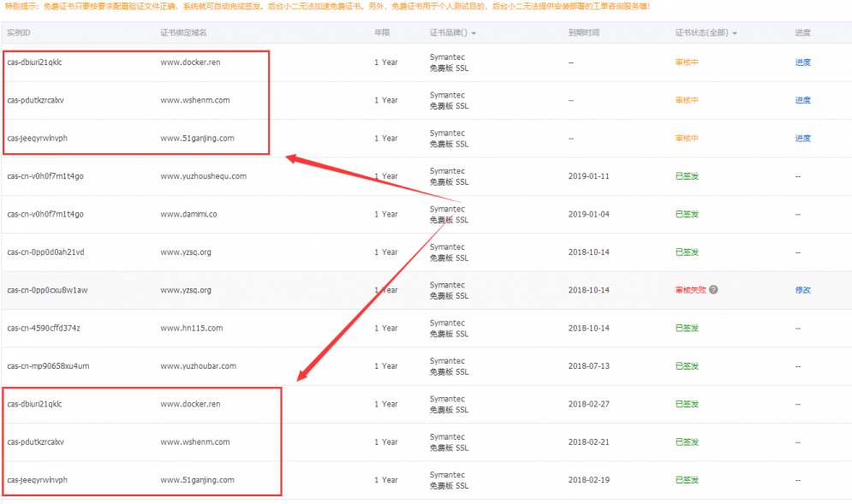Click instance ID cas-cn-4590cffd374z
The width and height of the screenshot is (852, 504).
click(x=45, y=328)
